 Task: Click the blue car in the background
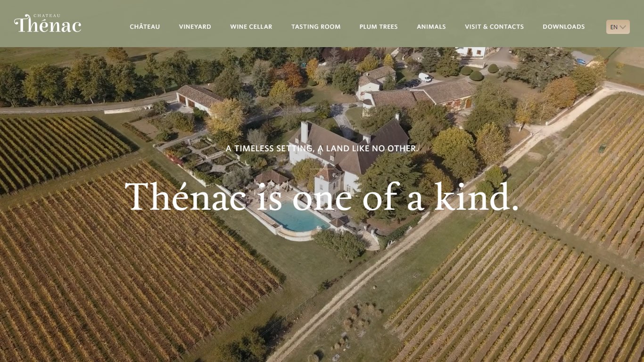click(581, 61)
